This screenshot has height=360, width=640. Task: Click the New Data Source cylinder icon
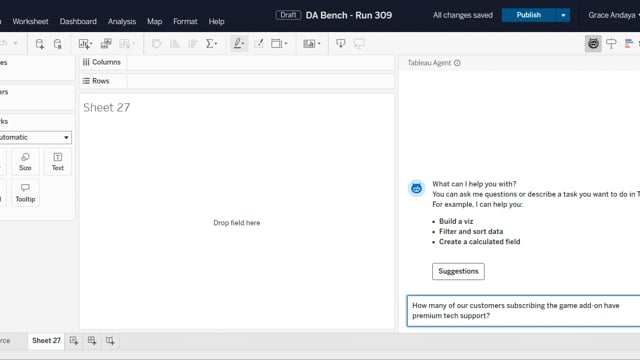[x=40, y=44]
